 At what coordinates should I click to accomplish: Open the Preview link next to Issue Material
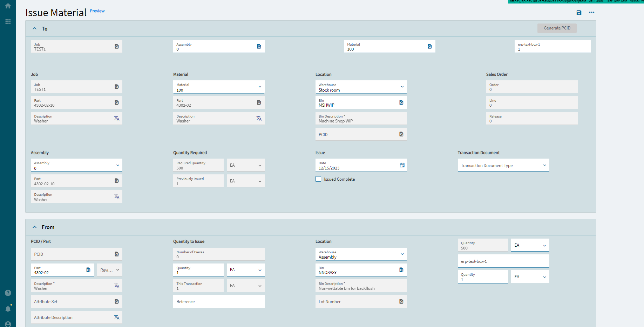click(97, 11)
